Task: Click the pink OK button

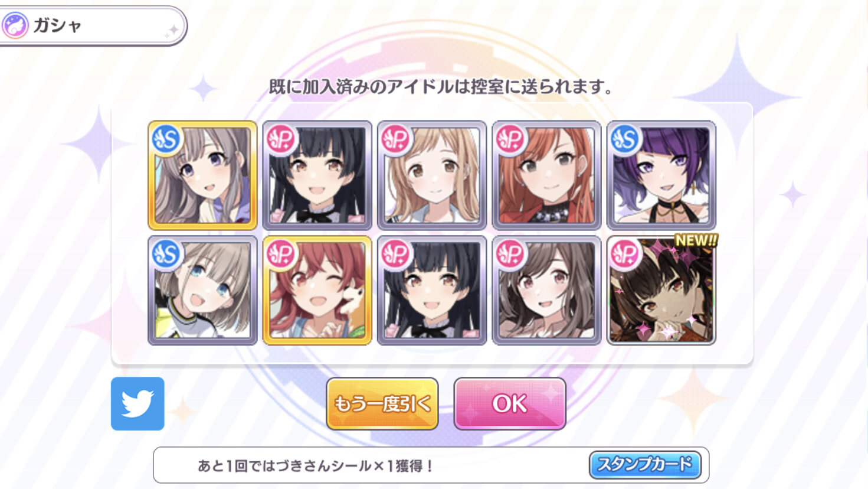Action: (510, 404)
